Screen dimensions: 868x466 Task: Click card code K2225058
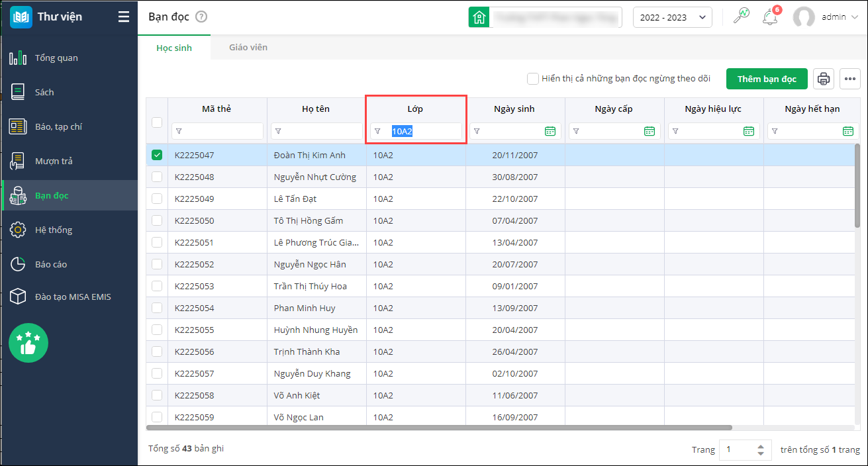195,395
